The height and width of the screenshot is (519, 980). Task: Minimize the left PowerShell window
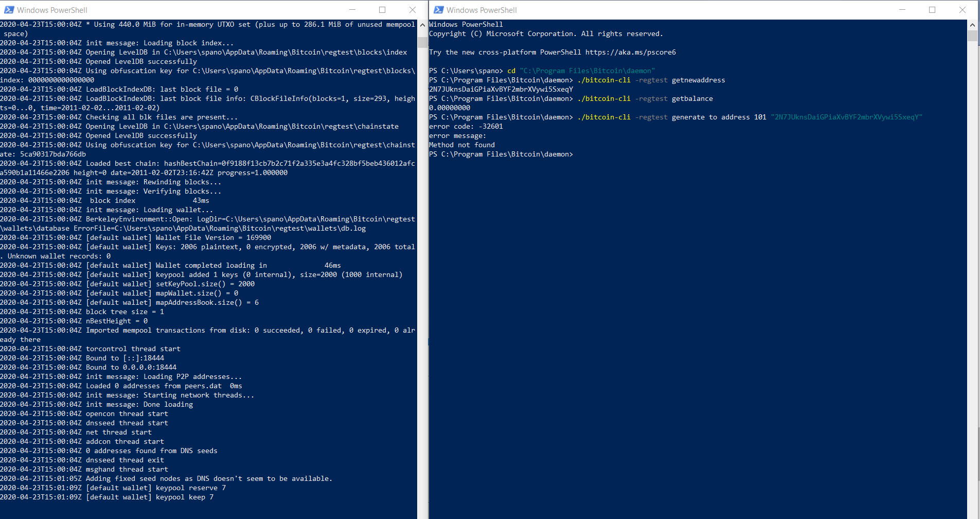point(352,10)
